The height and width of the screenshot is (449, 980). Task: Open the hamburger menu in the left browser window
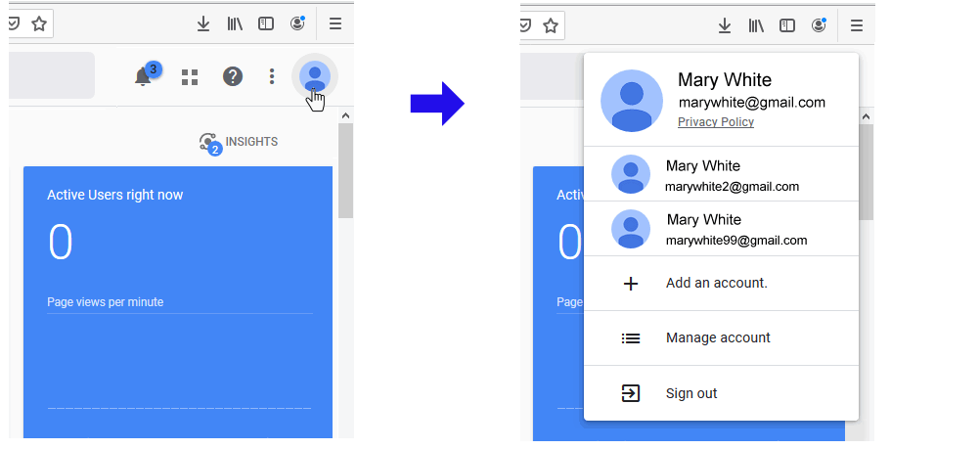(334, 24)
